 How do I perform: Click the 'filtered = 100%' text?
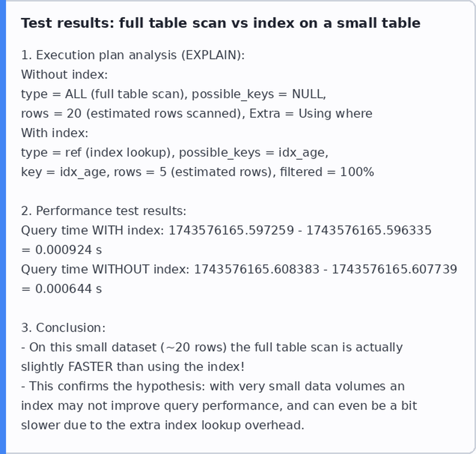click(x=327, y=172)
